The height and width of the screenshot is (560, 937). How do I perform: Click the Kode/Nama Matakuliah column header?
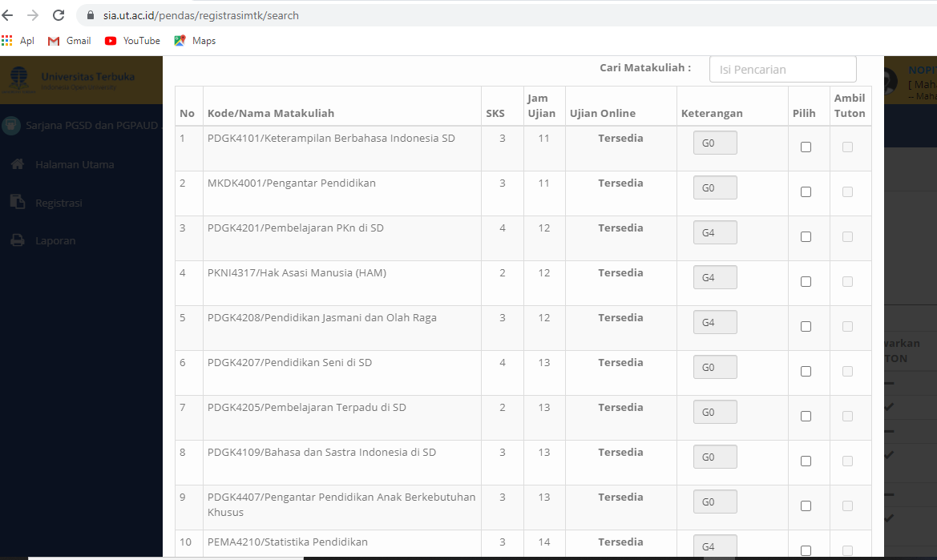click(271, 113)
